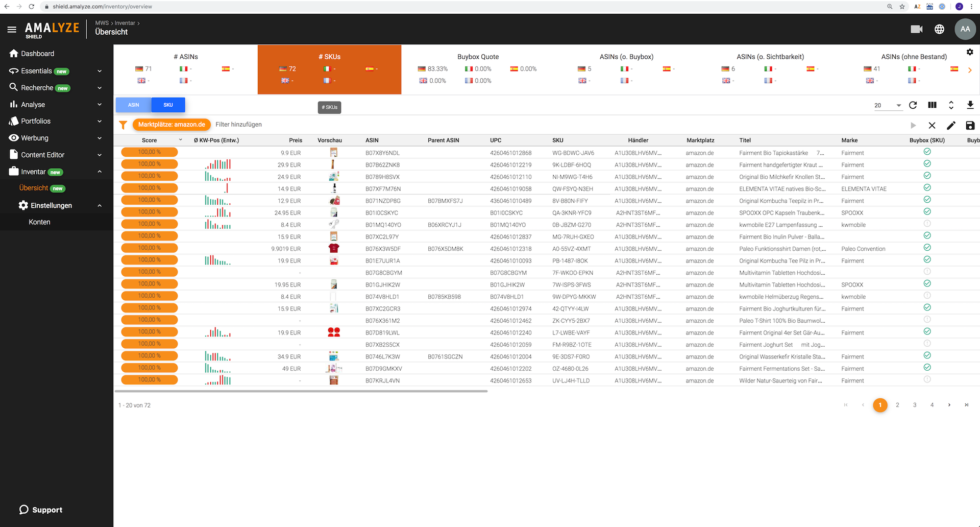Open the settings gear beside the stats cards
The height and width of the screenshot is (527, 980).
click(x=970, y=52)
